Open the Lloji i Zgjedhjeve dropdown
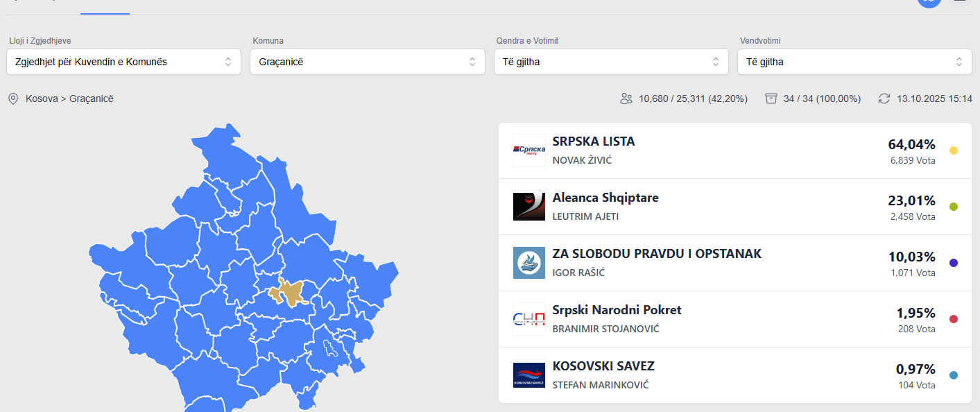Viewport: 980px width, 412px height. click(x=123, y=62)
